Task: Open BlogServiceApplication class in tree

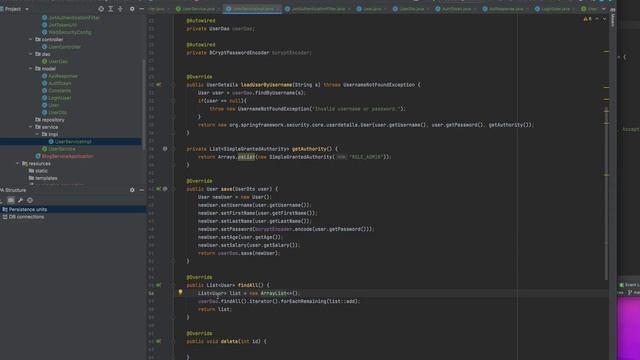Action: coord(64,156)
